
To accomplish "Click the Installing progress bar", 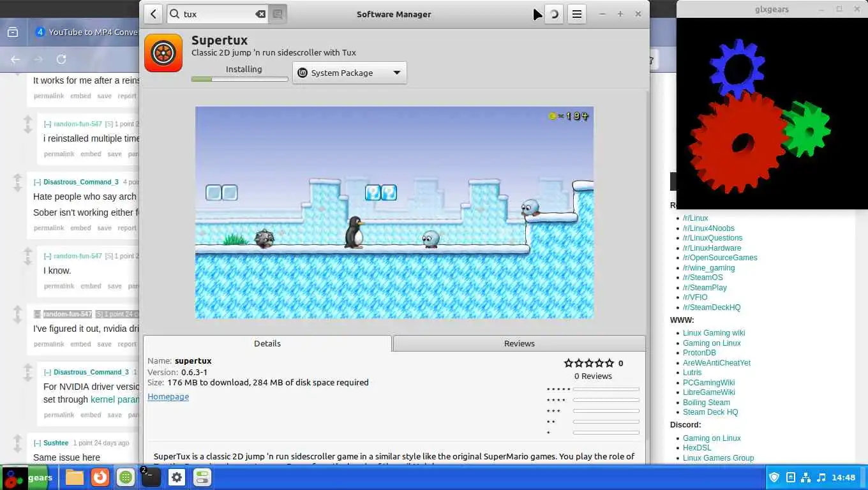I will click(x=239, y=79).
